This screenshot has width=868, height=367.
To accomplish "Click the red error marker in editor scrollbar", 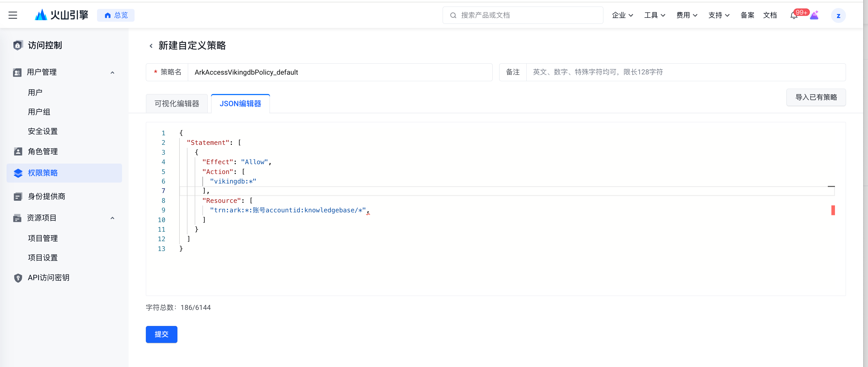I will click(833, 210).
